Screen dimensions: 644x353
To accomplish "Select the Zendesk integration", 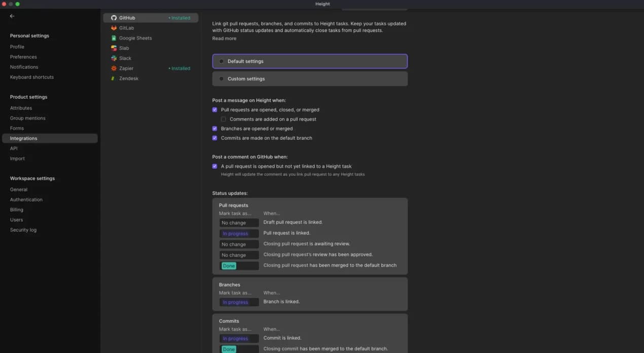I will pos(151,79).
